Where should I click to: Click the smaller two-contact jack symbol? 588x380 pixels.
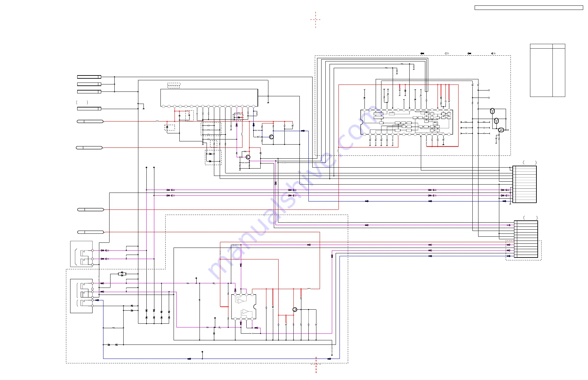[x=82, y=254]
